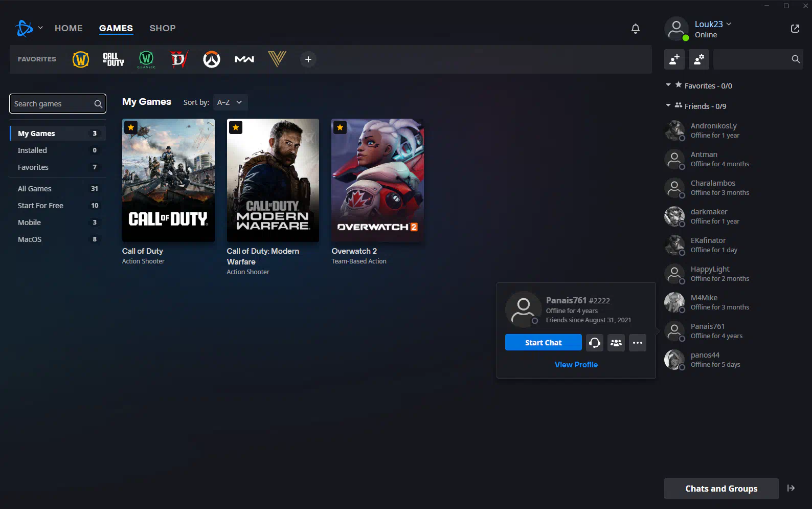Select Favorites games filter
The image size is (812, 509).
[58, 167]
